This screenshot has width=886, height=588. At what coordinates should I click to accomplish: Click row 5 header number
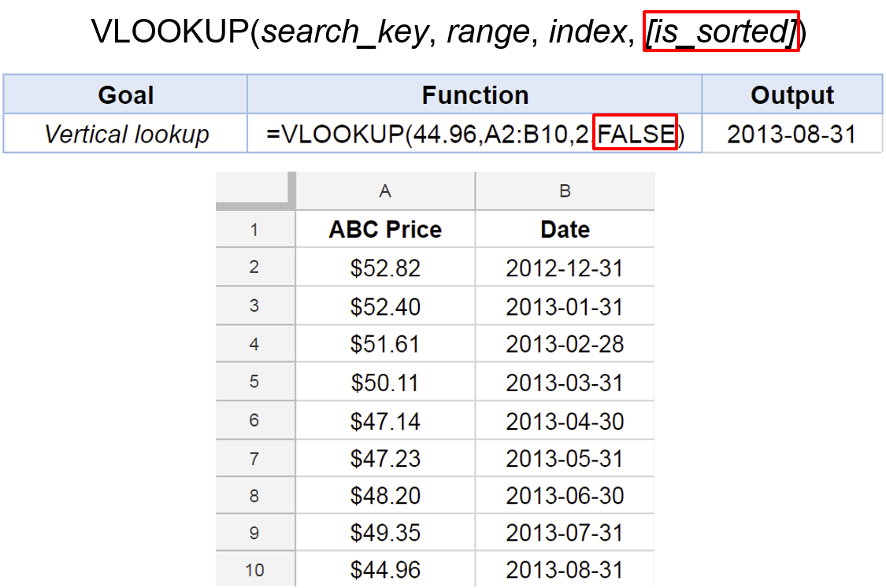tap(254, 383)
